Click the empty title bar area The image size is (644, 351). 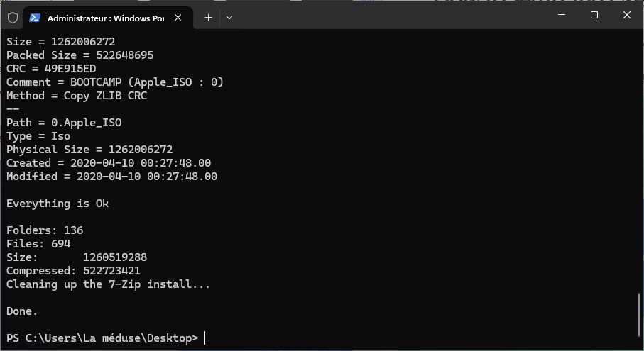click(x=391, y=16)
